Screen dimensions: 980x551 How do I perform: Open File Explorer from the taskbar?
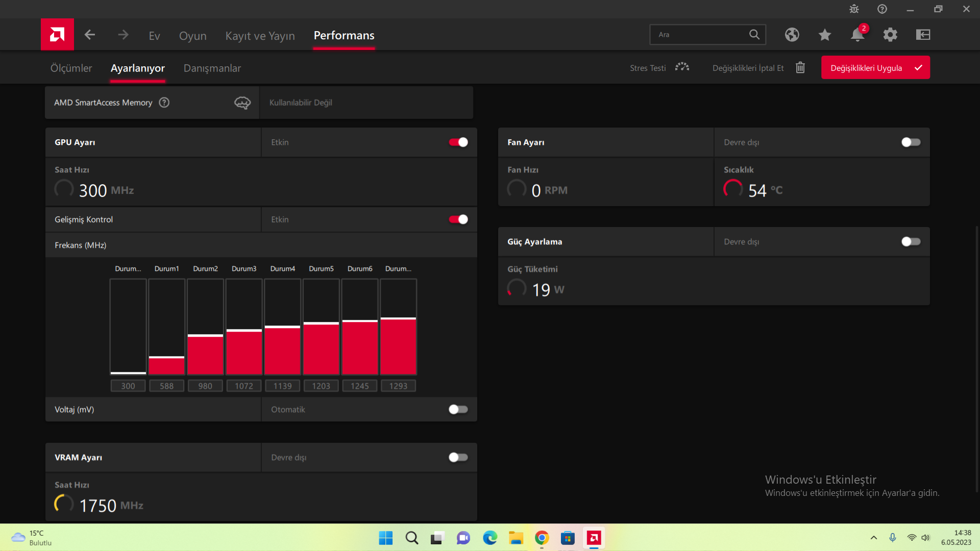[516, 538]
